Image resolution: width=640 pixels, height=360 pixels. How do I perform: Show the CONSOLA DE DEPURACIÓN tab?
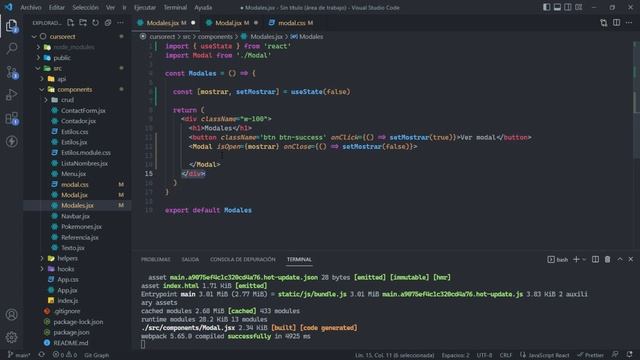pyautogui.click(x=243, y=260)
